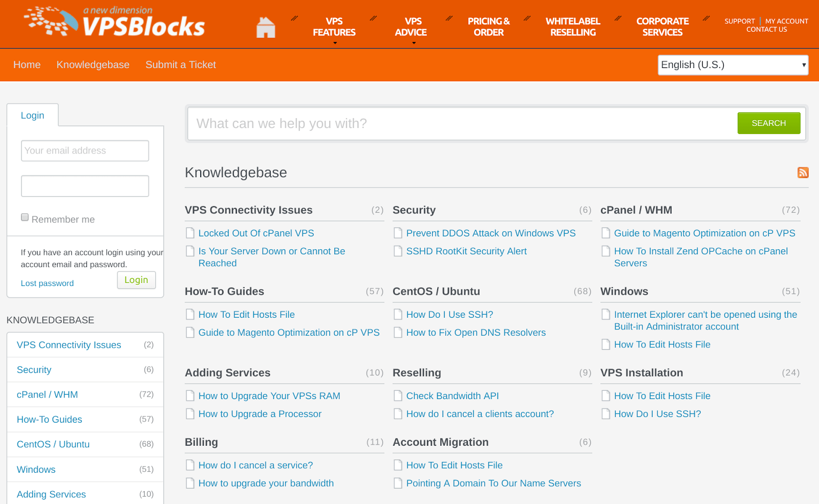Open How Do I Use SSH? under VPS Installation
The width and height of the screenshot is (819, 504).
pyautogui.click(x=658, y=414)
